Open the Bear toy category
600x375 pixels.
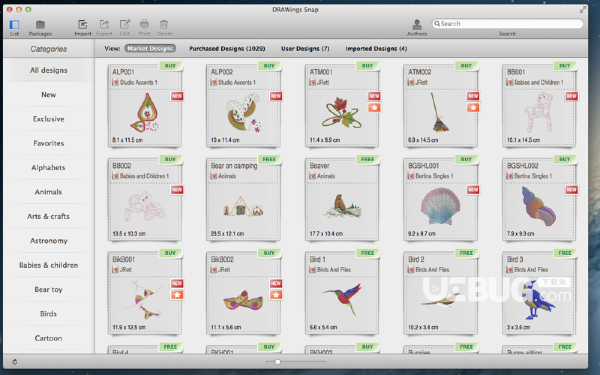(x=49, y=290)
